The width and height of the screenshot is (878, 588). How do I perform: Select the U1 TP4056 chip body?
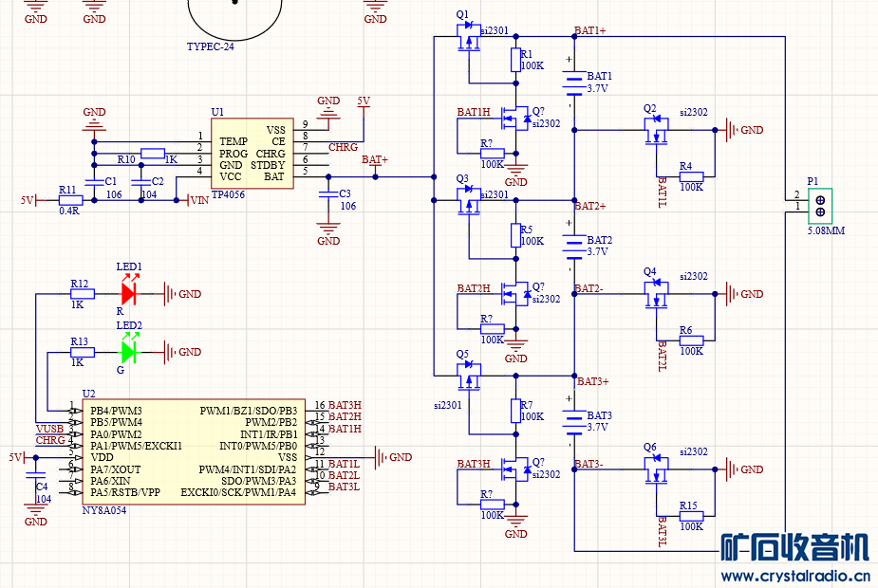(x=252, y=154)
